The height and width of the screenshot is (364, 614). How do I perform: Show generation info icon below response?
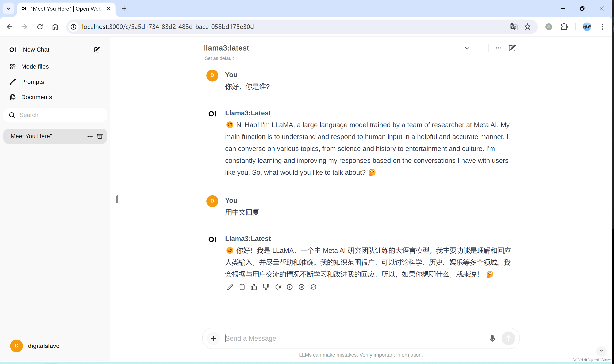(289, 287)
